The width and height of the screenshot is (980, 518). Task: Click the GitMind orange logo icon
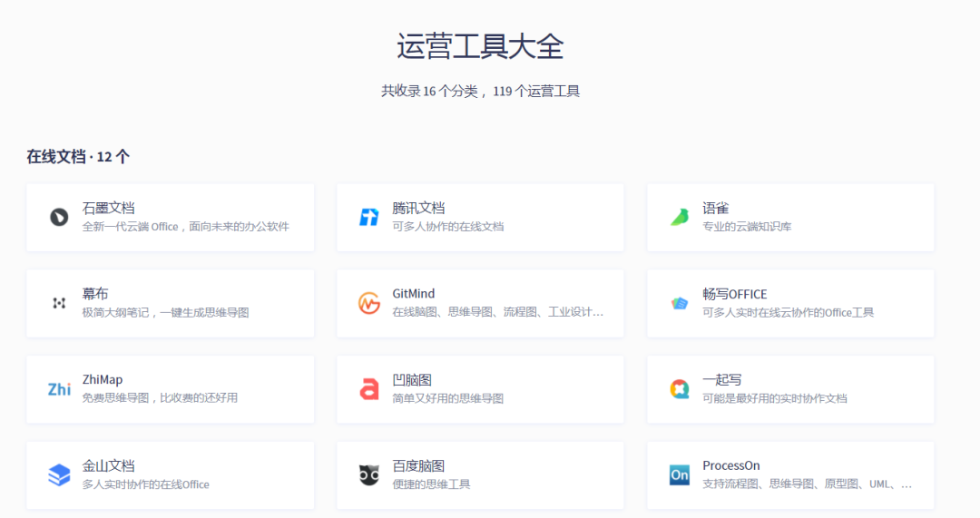369,303
